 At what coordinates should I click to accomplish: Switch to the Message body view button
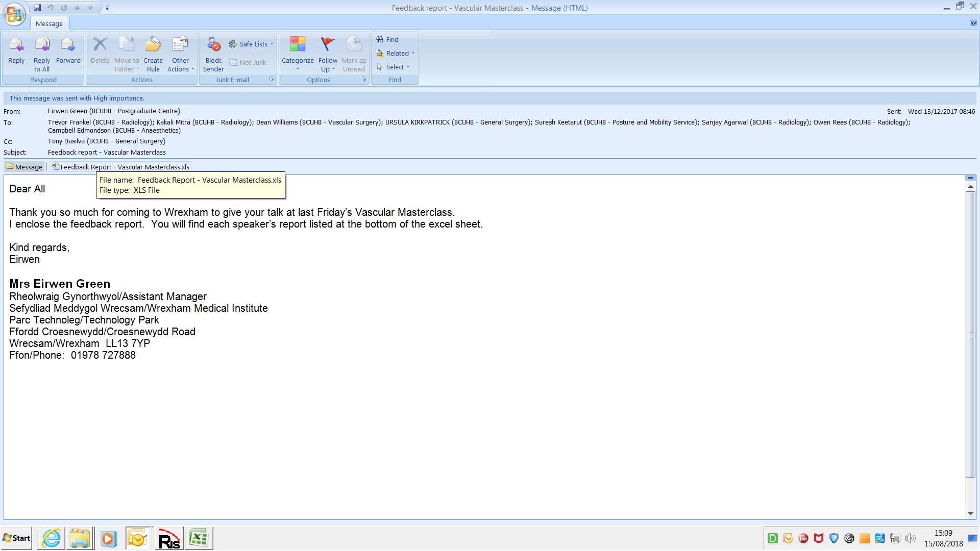tap(24, 167)
